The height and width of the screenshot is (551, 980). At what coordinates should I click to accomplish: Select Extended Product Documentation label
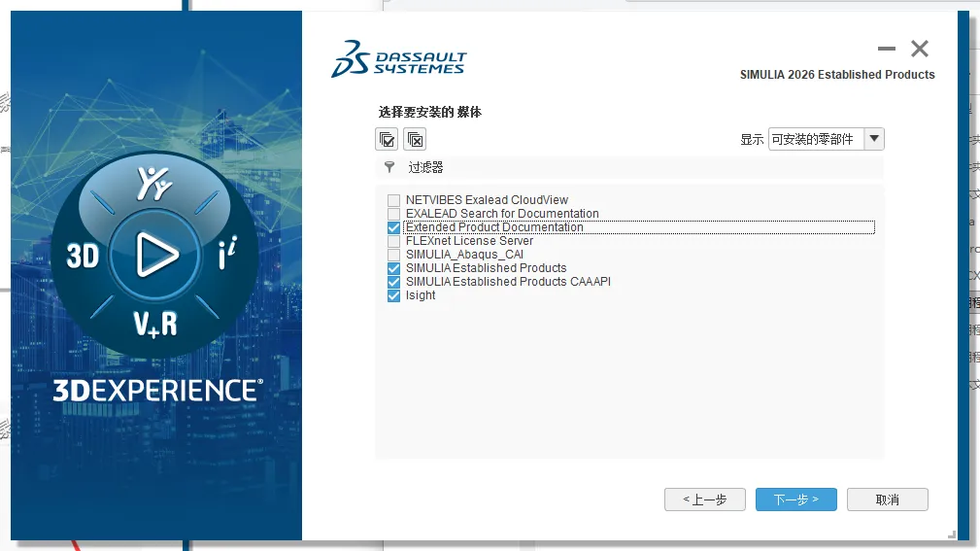(x=494, y=227)
